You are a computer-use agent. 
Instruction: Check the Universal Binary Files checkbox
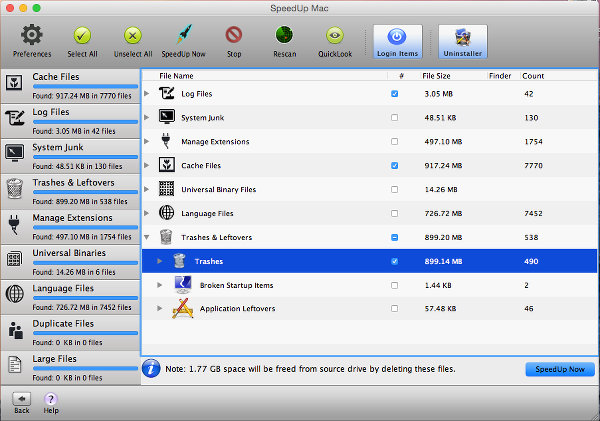click(x=395, y=189)
